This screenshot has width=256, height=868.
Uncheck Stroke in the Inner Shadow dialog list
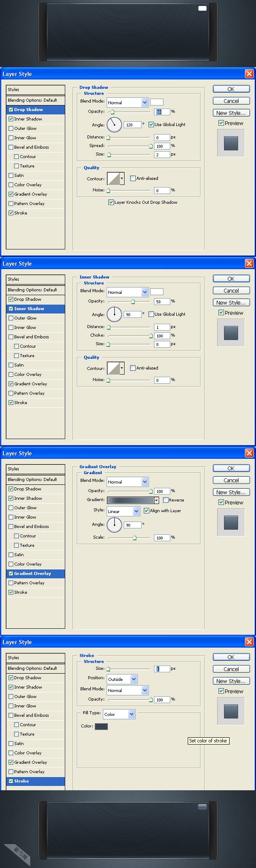point(11,402)
